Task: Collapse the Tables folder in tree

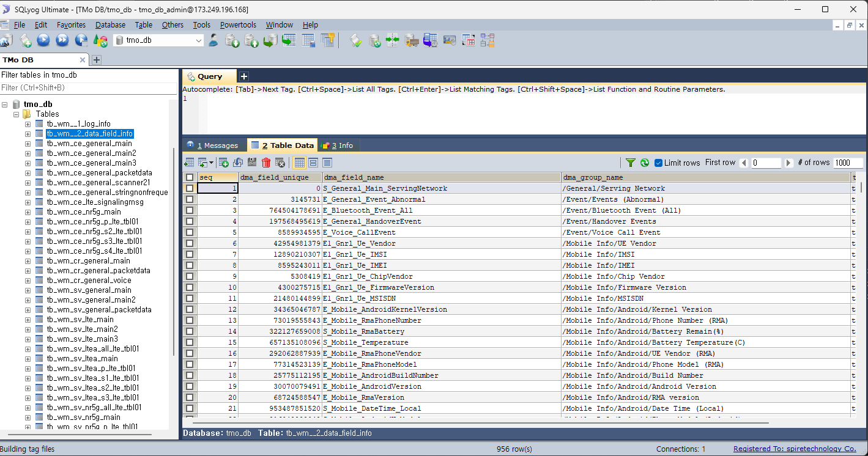Action: click(x=17, y=114)
